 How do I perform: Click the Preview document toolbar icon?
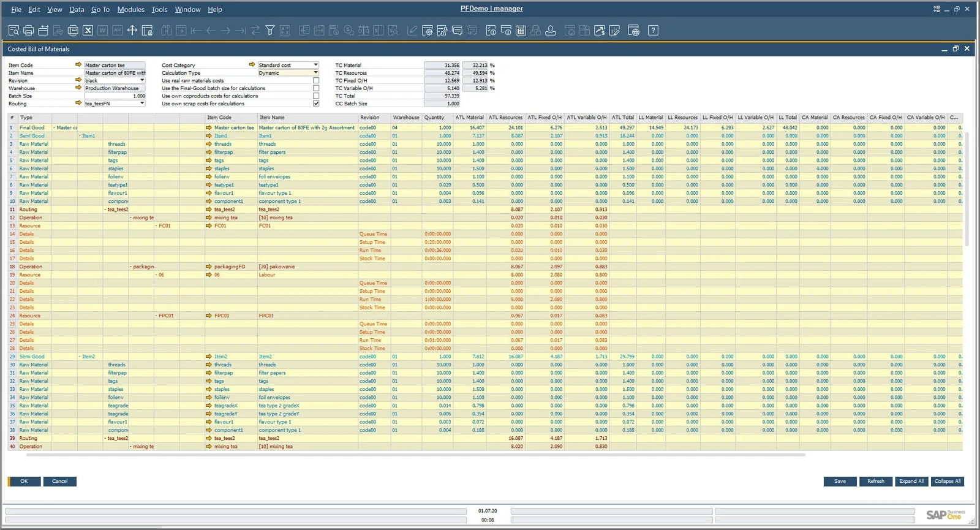coord(13,30)
